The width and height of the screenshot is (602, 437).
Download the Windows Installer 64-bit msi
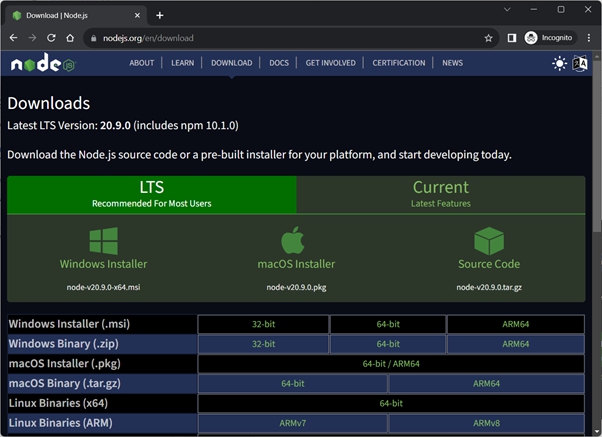pyautogui.click(x=388, y=324)
